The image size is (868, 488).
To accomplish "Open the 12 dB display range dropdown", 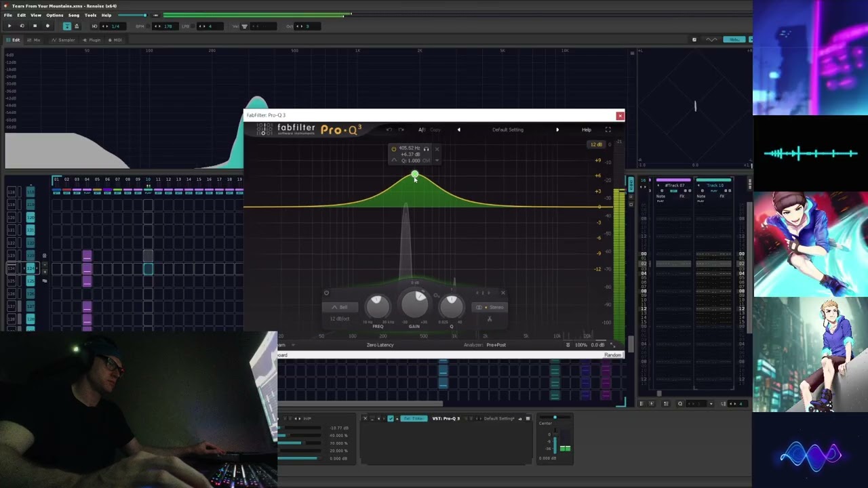I will point(596,144).
